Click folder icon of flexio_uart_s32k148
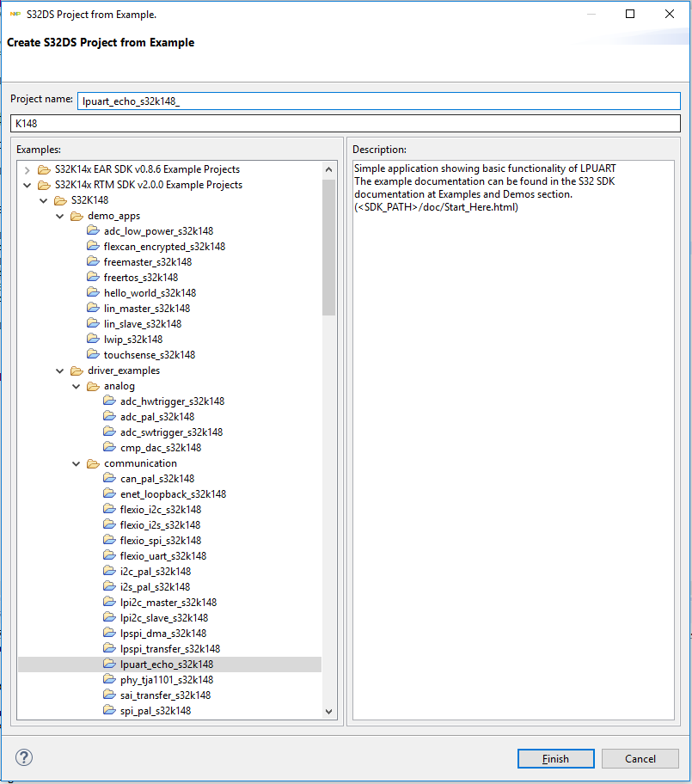Screen dimensions: 692x784 click(x=109, y=556)
